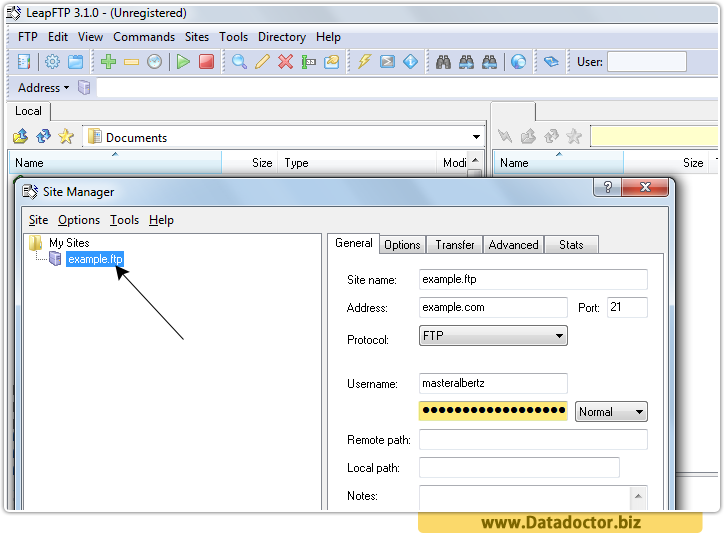Switch to the General tab
The image size is (724, 533).
click(x=354, y=243)
